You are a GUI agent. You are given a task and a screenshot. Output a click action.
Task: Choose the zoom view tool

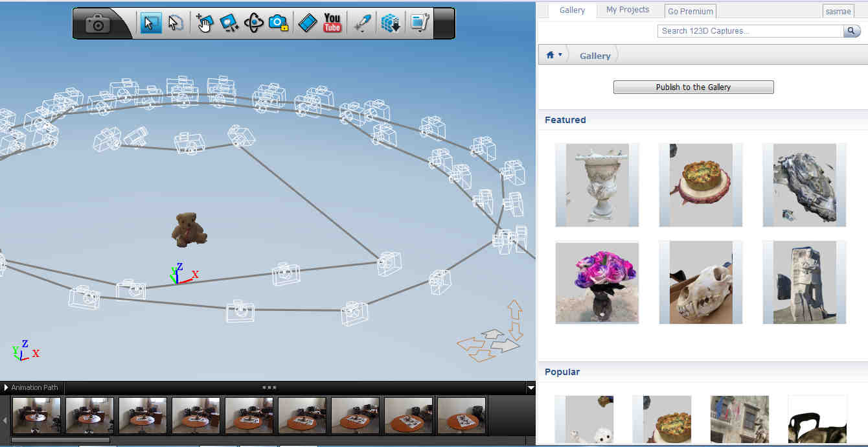pyautogui.click(x=229, y=23)
